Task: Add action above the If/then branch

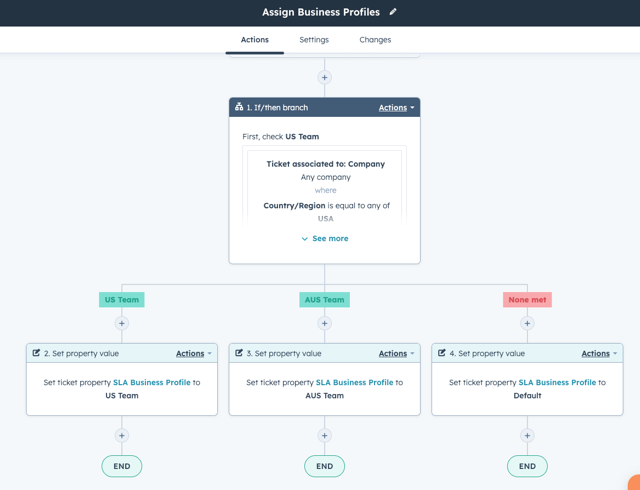Action: 324,78
